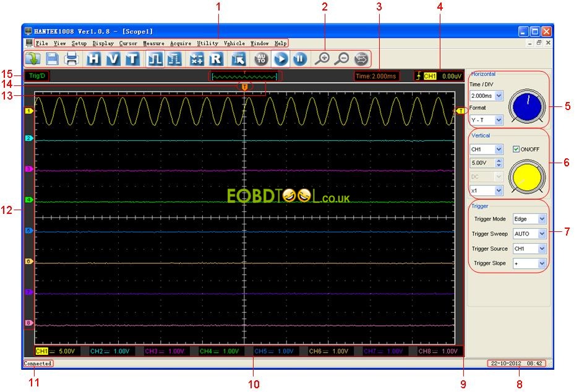Click the pink CH8 zero-level marker
This screenshot has height=392, width=579.
pyautogui.click(x=29, y=323)
